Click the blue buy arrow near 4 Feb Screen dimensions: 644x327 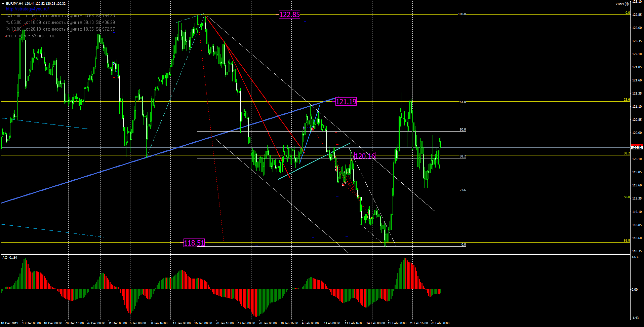pos(304,128)
